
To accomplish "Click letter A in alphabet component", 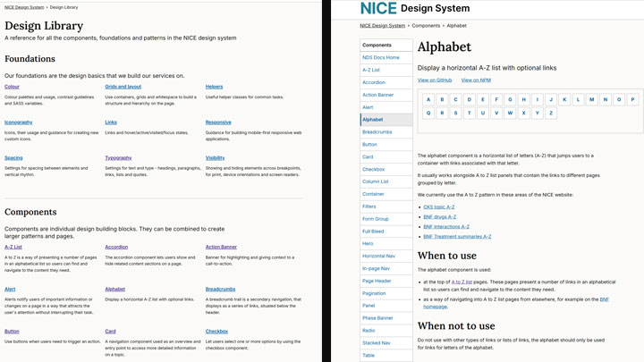I will pyautogui.click(x=428, y=99).
